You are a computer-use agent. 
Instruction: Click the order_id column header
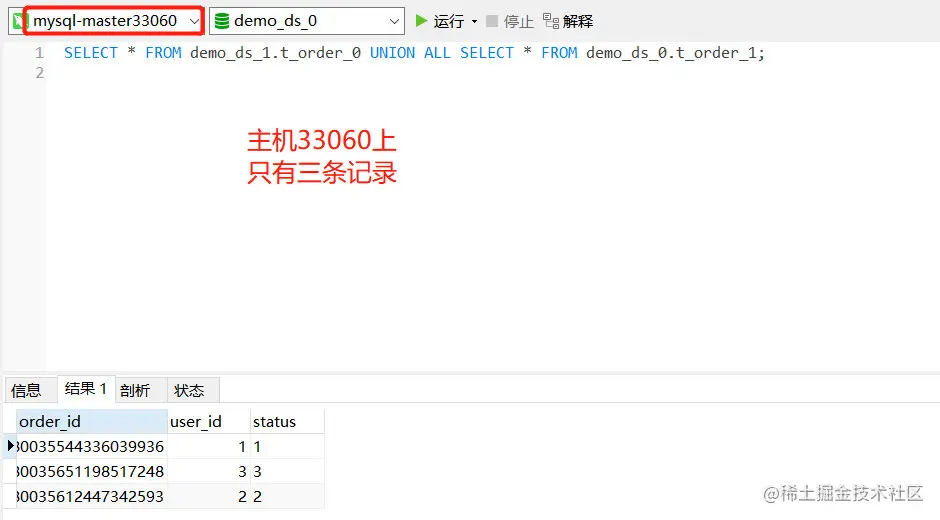92,422
